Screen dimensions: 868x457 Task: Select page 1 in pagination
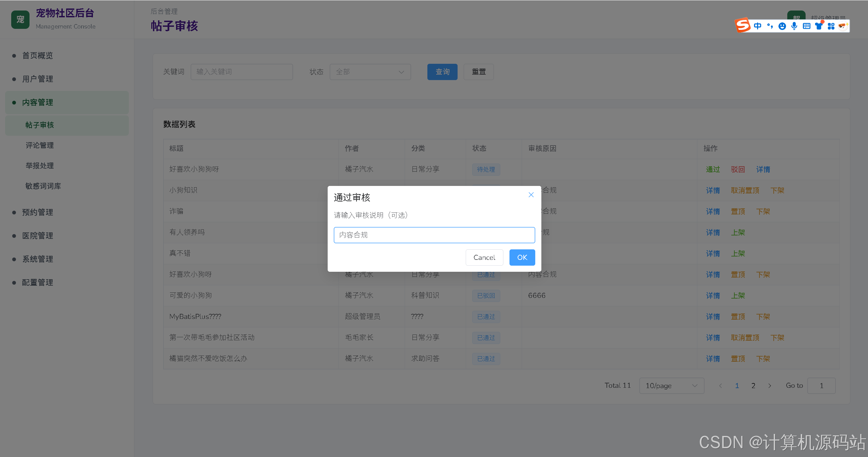coord(737,386)
